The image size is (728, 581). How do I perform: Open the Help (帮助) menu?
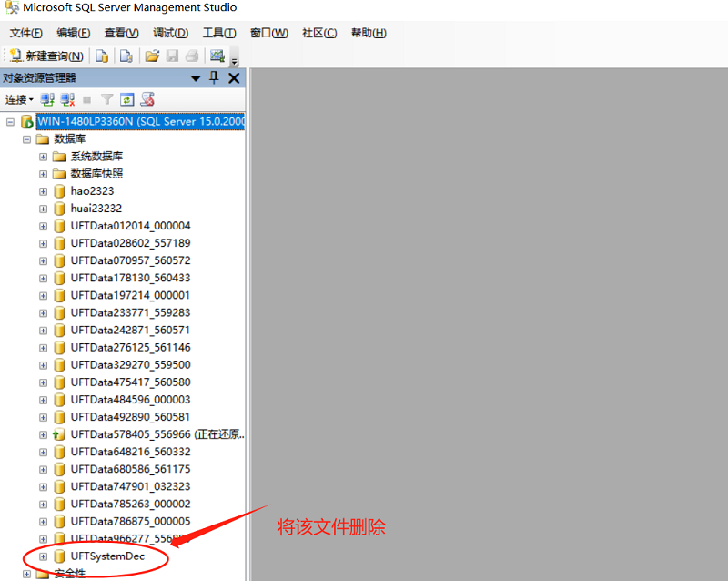(x=369, y=33)
